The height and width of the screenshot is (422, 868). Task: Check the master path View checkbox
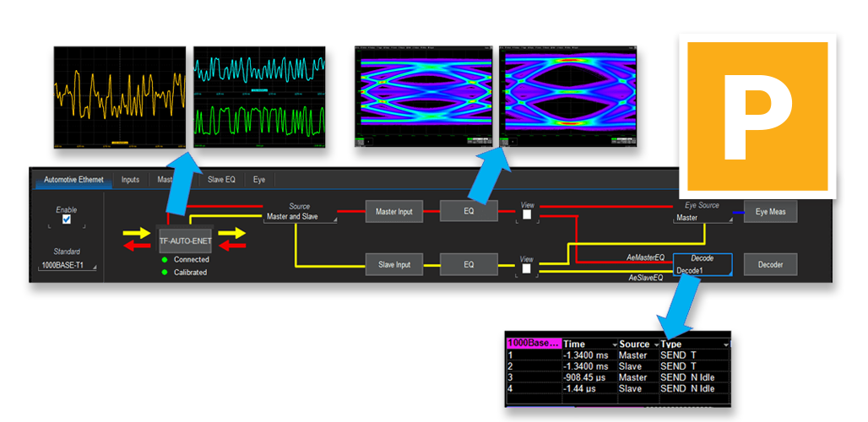pyautogui.click(x=527, y=214)
